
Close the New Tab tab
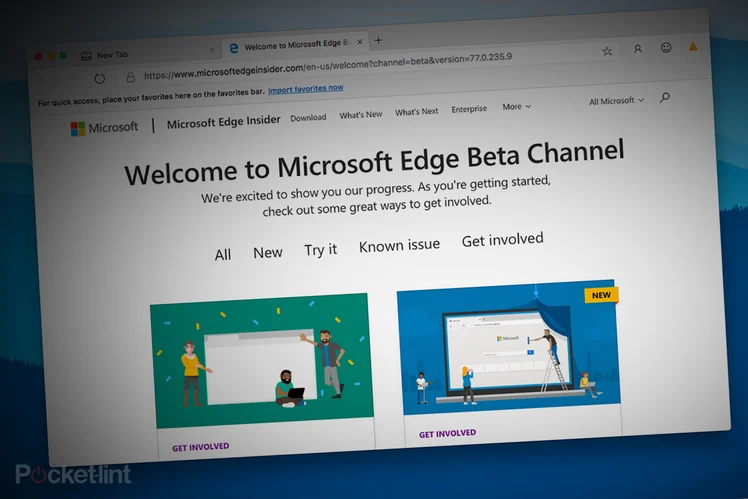pos(212,50)
